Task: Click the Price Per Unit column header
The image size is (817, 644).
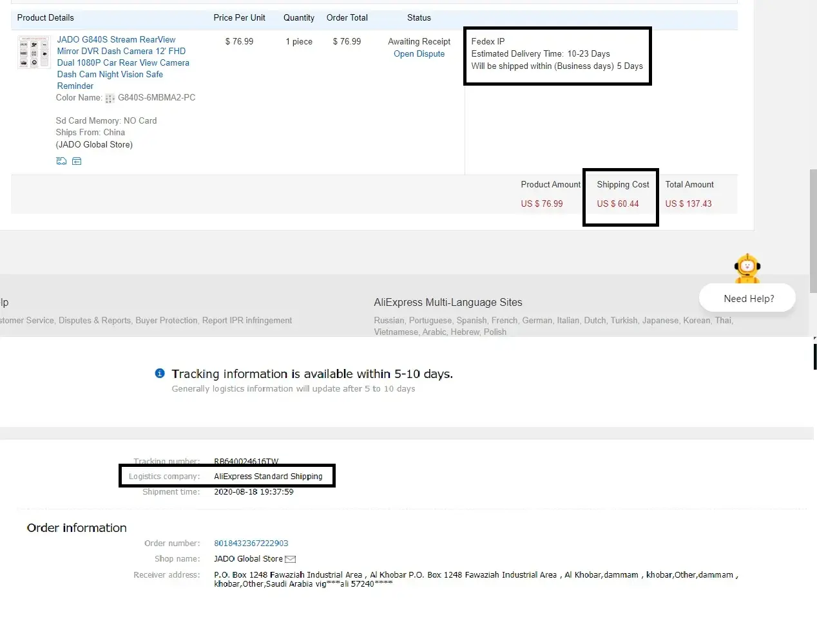Action: tap(240, 17)
